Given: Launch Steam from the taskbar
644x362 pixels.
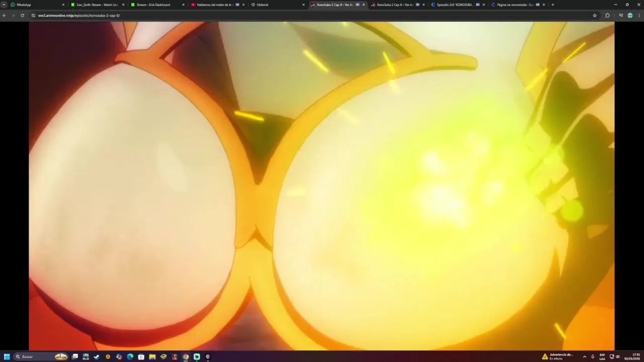Looking at the screenshot, I should (x=97, y=356).
